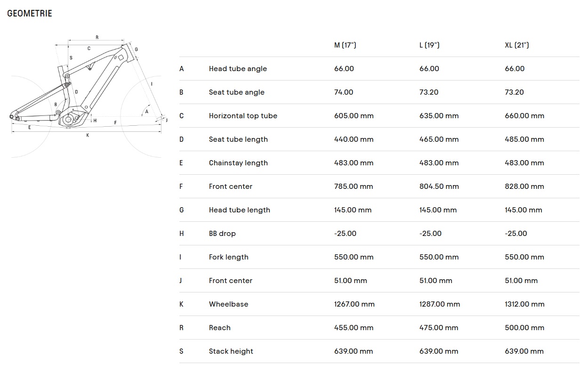Click the Stack height row label
588x373 pixels.
click(231, 351)
